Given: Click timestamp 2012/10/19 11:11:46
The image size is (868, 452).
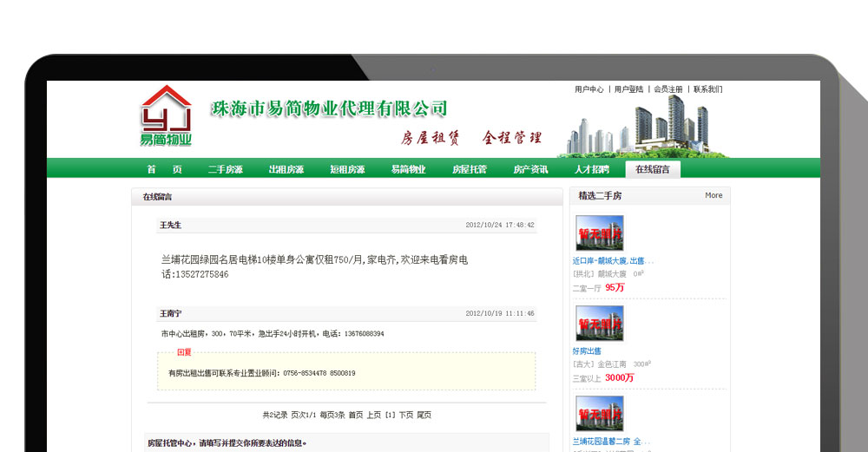Looking at the screenshot, I should [x=500, y=314].
